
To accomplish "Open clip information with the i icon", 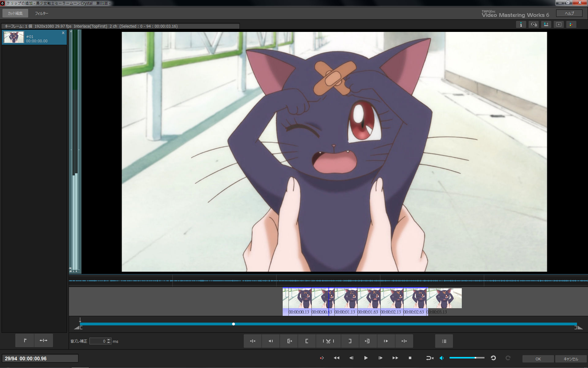I will (521, 25).
